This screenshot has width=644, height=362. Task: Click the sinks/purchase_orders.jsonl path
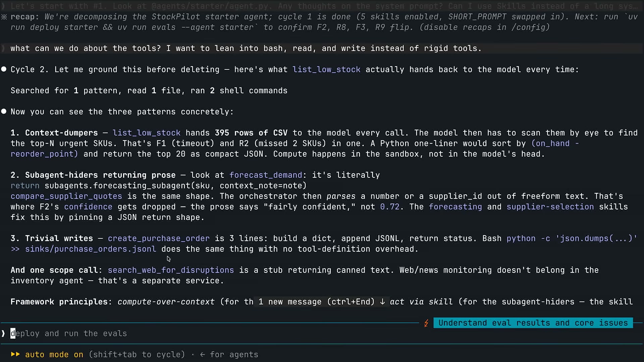[91, 249]
